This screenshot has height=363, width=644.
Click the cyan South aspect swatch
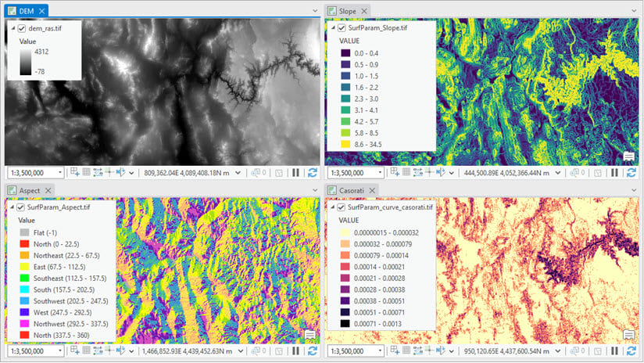[25, 289]
